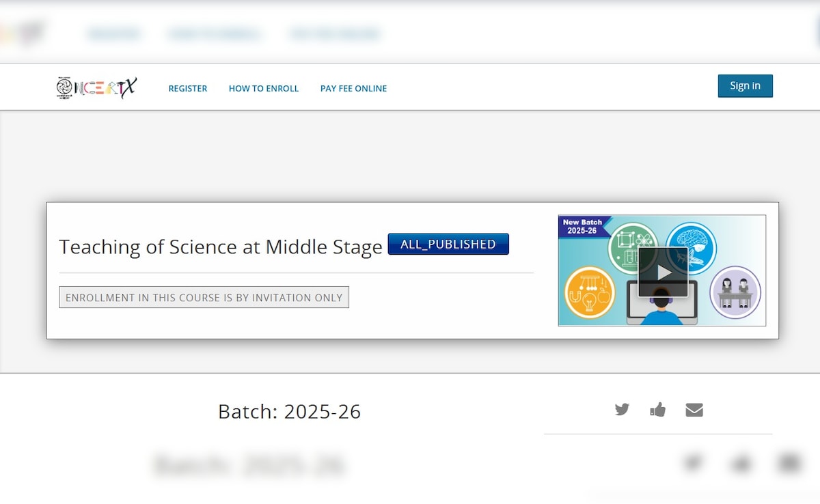Click the faded second Batch 2025-26 heading
This screenshot has width=820, height=504.
(x=249, y=464)
